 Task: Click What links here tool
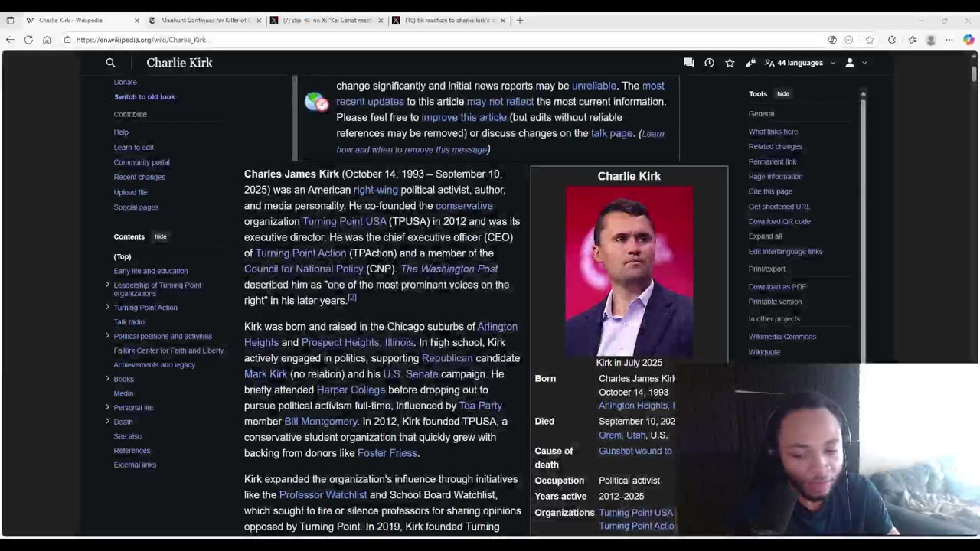tap(773, 132)
